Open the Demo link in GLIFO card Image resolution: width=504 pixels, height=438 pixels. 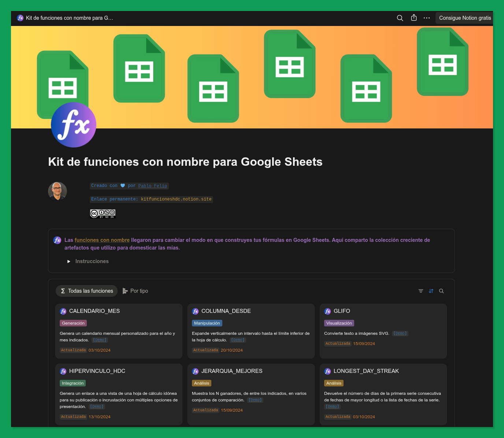[x=400, y=333]
